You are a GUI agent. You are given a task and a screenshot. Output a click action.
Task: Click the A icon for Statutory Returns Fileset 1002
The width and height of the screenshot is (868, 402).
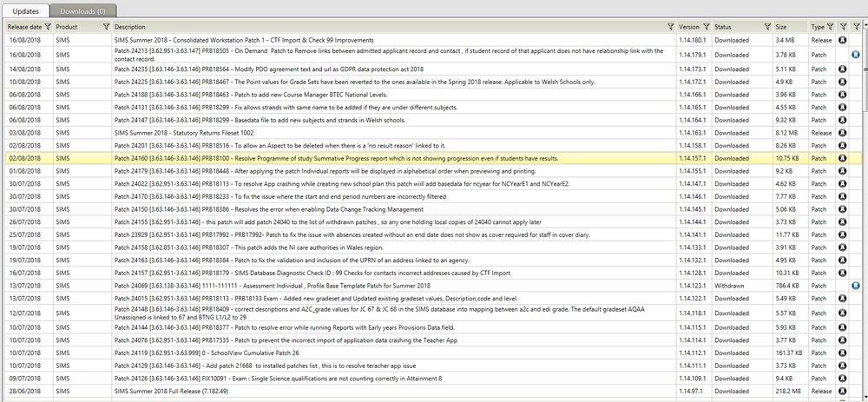pyautogui.click(x=843, y=133)
